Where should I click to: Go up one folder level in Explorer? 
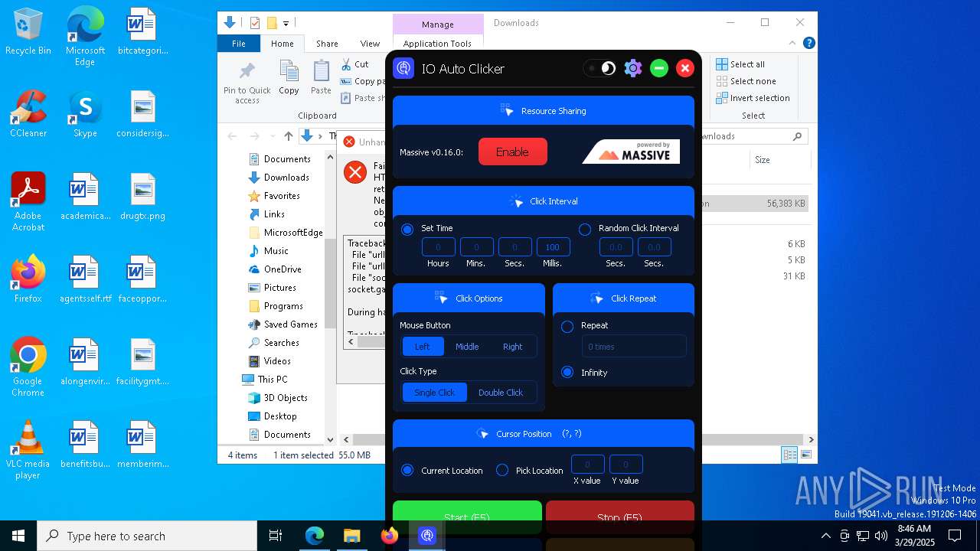pos(288,136)
